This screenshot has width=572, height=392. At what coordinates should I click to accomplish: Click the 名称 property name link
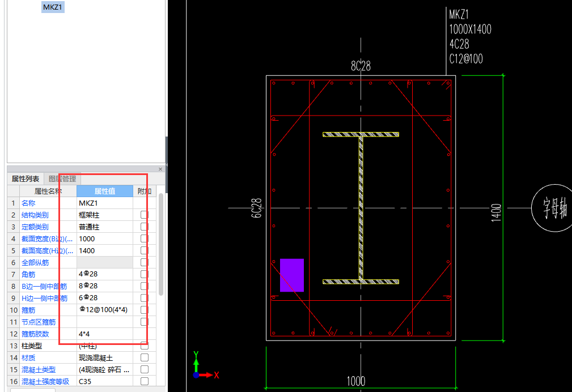[28, 203]
